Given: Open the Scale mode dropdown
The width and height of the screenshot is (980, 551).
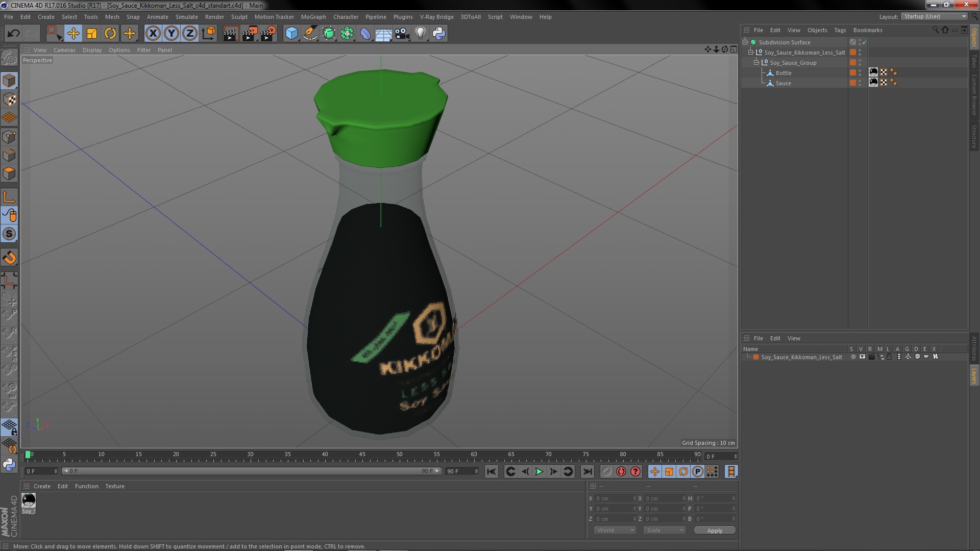Looking at the screenshot, I should point(664,530).
